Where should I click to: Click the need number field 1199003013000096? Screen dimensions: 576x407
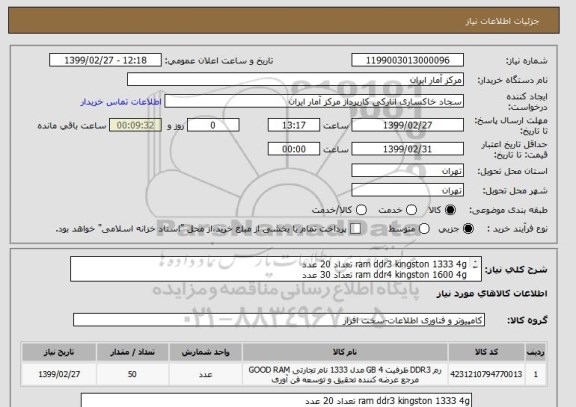(407, 60)
